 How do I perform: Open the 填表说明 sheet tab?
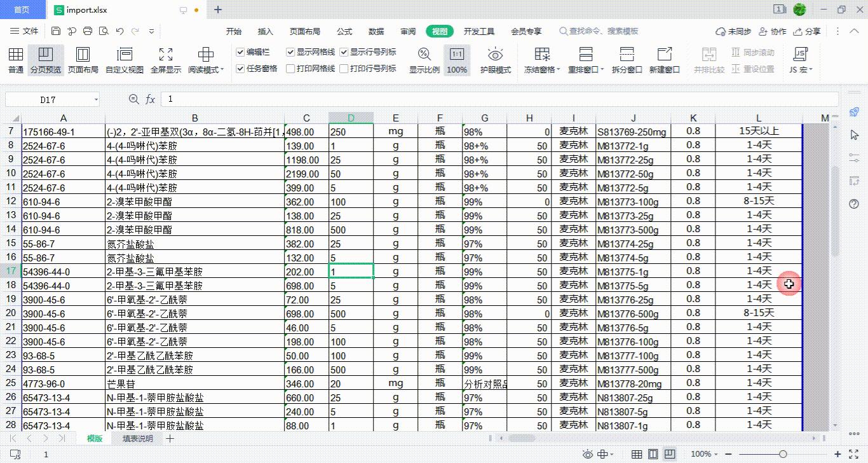click(137, 439)
